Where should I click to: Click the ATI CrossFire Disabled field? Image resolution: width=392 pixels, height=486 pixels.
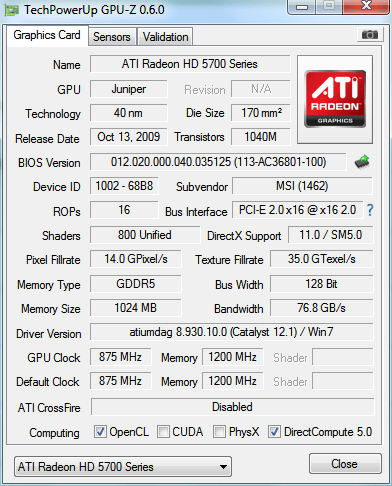[232, 407]
